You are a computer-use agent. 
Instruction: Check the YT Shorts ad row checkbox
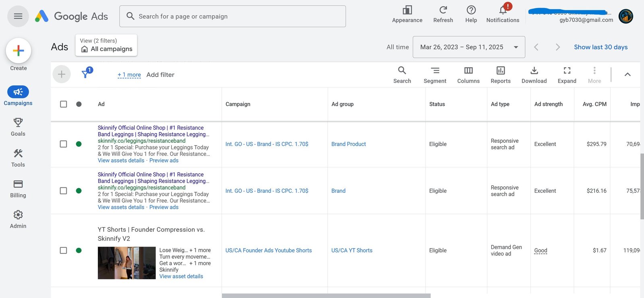(64, 250)
